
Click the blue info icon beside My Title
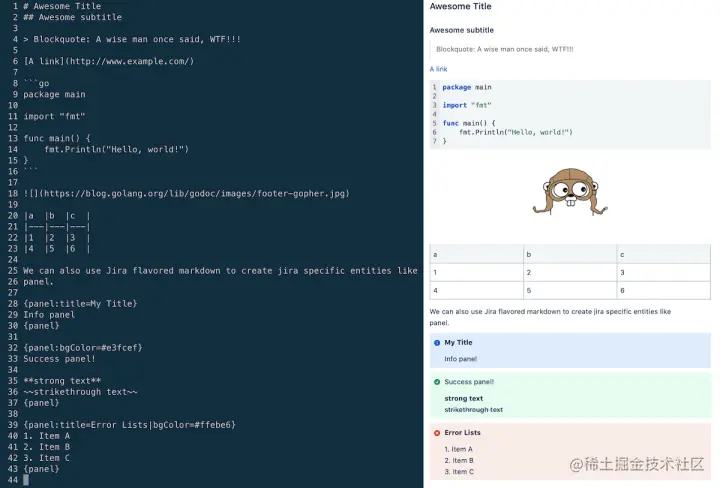tap(437, 343)
